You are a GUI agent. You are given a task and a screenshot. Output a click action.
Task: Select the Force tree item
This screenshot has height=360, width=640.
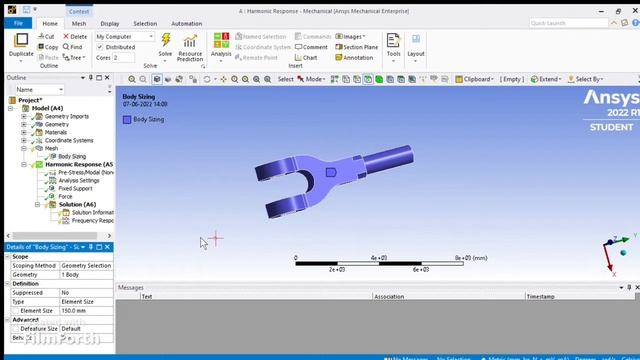click(x=65, y=196)
